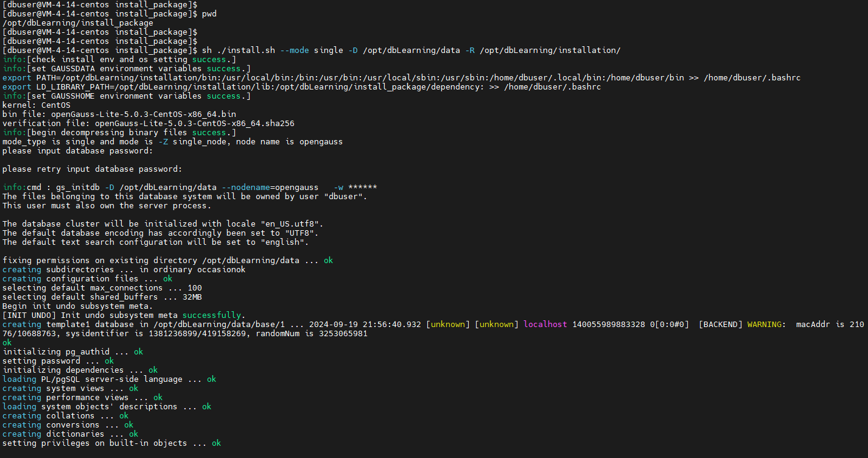Click 'creating subdirectories ... in ordinary occasionok' line

[x=124, y=269]
